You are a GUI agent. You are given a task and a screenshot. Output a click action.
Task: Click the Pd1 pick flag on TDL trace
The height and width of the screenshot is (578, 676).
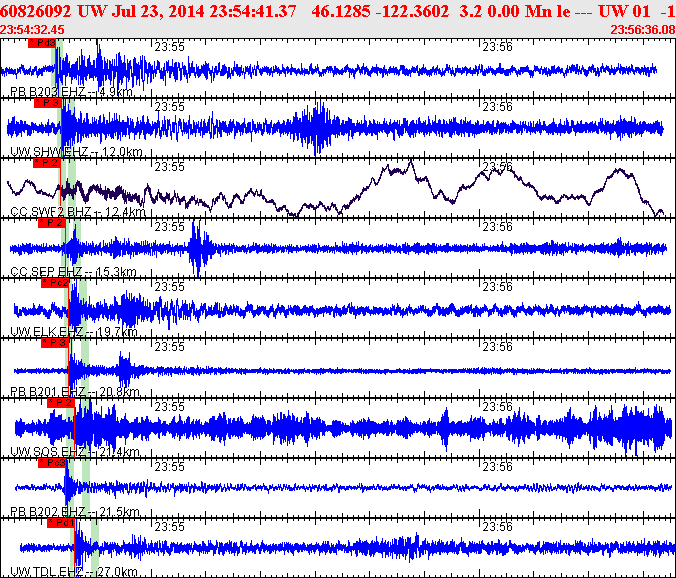pos(61,523)
